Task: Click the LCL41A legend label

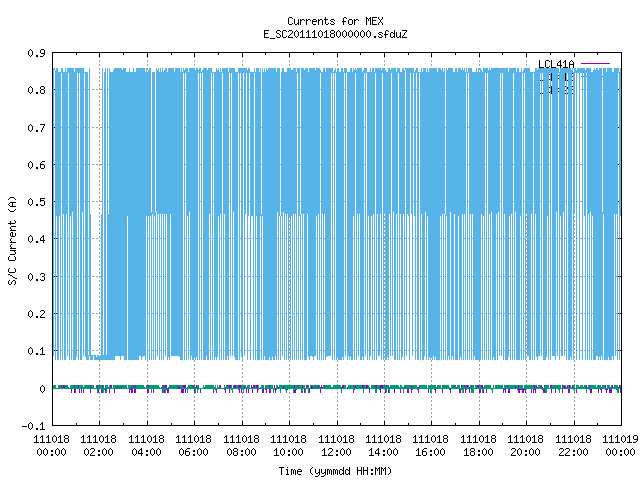Action: (556, 64)
